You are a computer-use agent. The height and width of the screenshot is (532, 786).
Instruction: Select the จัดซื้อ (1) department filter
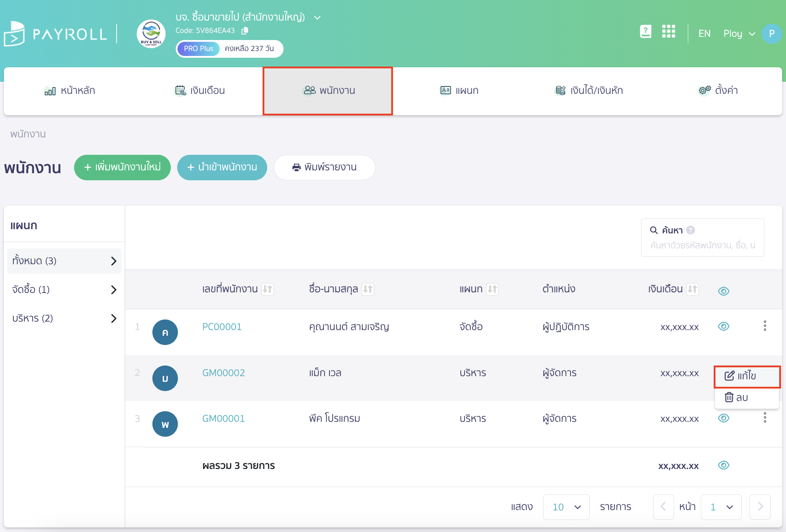point(64,289)
